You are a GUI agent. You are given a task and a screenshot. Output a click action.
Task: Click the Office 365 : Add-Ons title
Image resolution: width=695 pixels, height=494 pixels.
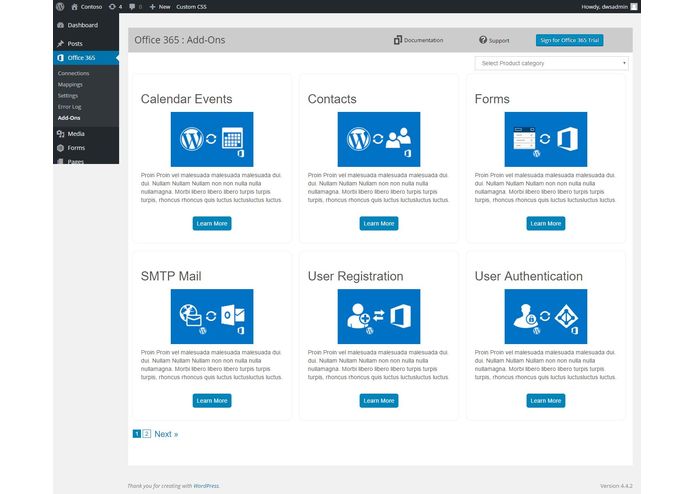coord(180,40)
